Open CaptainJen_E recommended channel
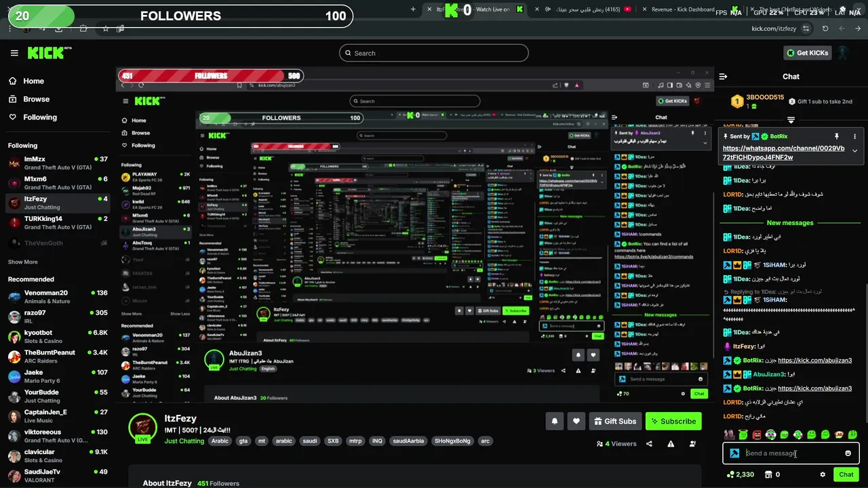Screen dimensions: 868x488 click(58, 416)
